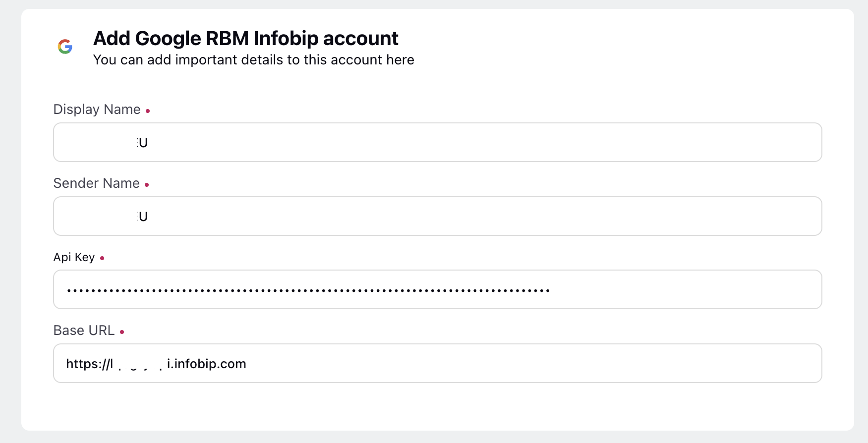The width and height of the screenshot is (868, 443).
Task: Click the Api Key label
Action: point(74,257)
